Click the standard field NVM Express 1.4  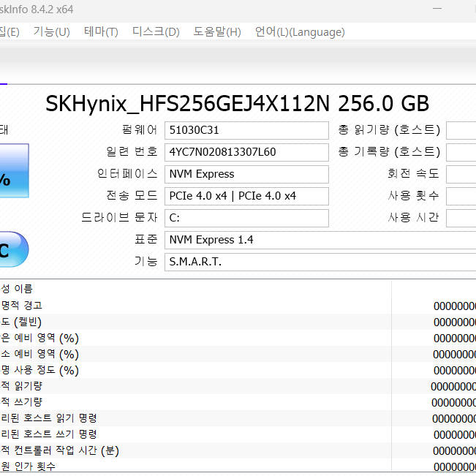click(320, 240)
